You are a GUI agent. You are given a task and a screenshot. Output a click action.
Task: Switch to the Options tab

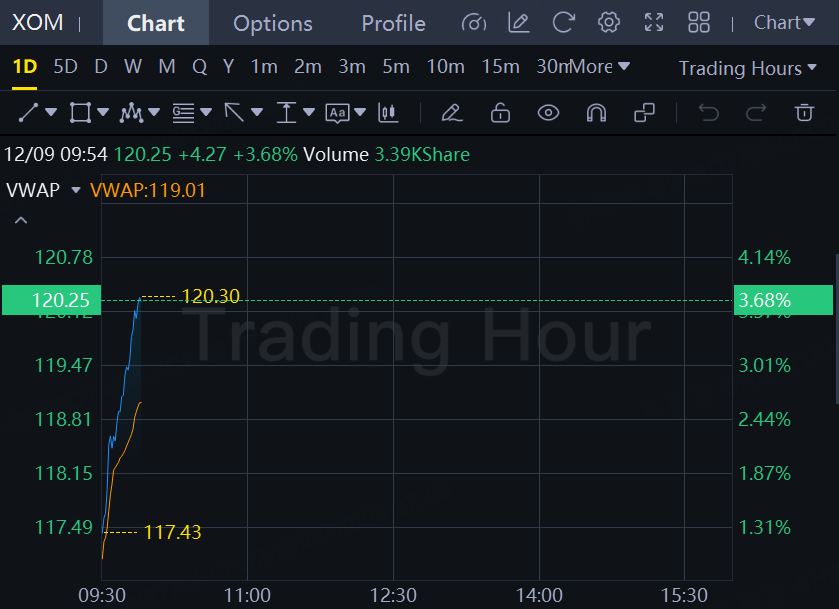[273, 23]
